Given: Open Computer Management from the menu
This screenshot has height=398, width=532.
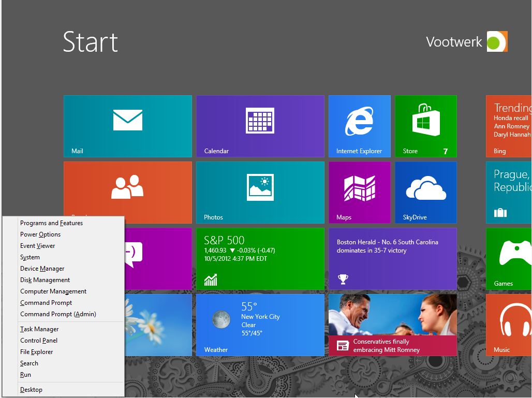Looking at the screenshot, I should point(53,291).
